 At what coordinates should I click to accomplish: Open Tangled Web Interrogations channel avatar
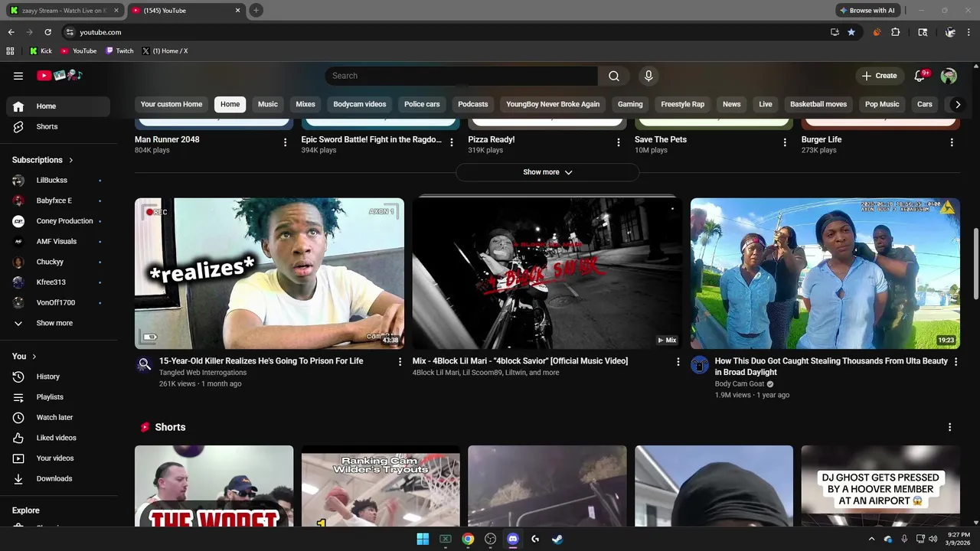144,364
